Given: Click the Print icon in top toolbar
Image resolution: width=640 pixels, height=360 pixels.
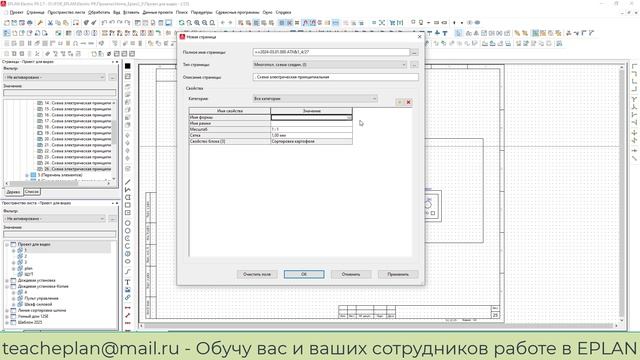Looking at the screenshot, I should [30, 23].
